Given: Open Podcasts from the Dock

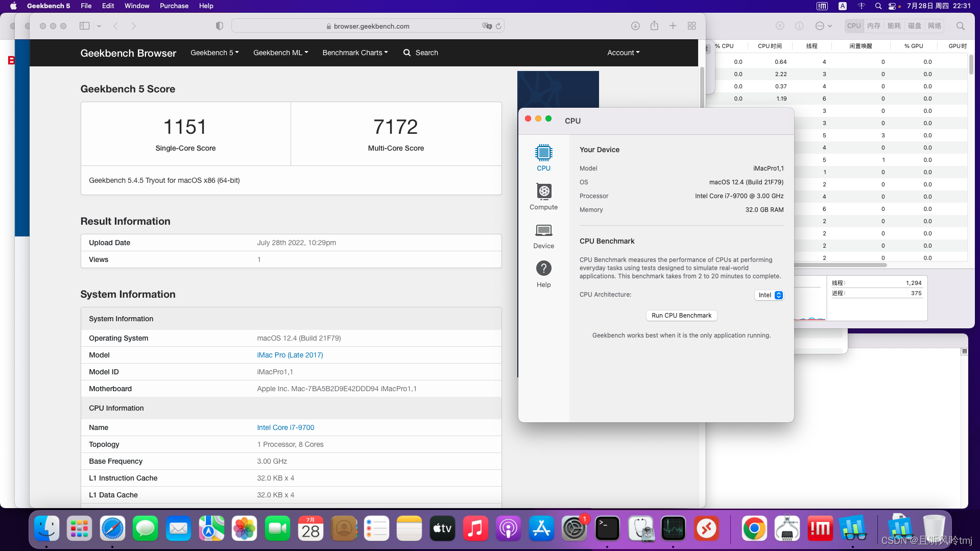Looking at the screenshot, I should [x=509, y=529].
